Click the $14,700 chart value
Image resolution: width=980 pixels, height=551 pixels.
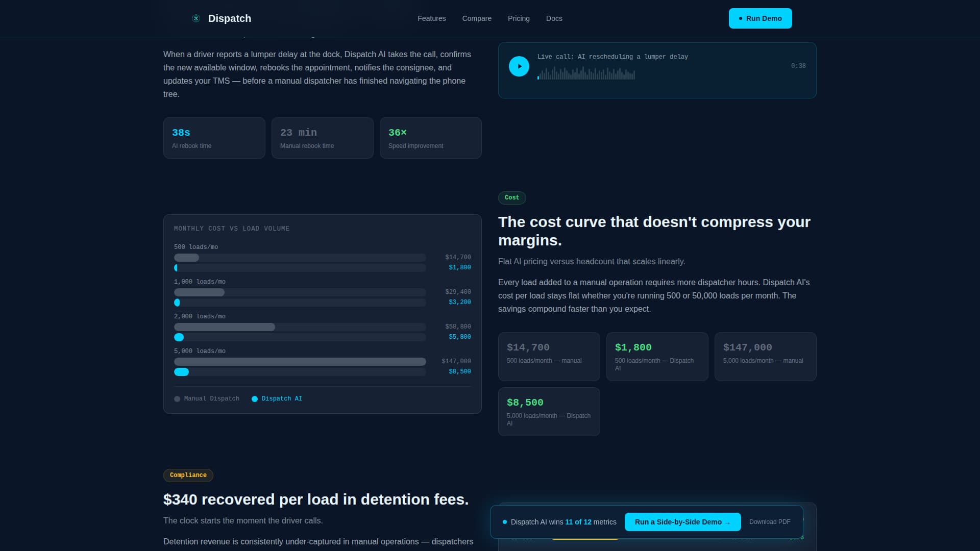(x=458, y=257)
